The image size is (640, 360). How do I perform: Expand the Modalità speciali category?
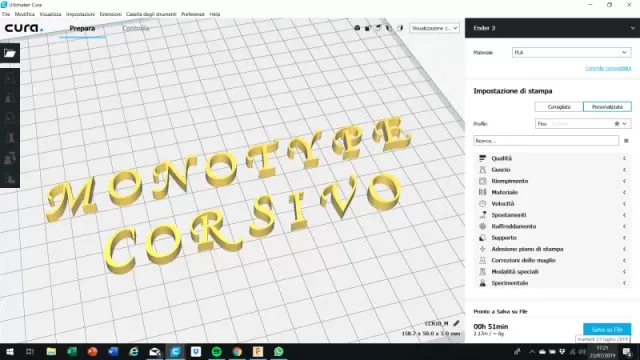pos(552,272)
